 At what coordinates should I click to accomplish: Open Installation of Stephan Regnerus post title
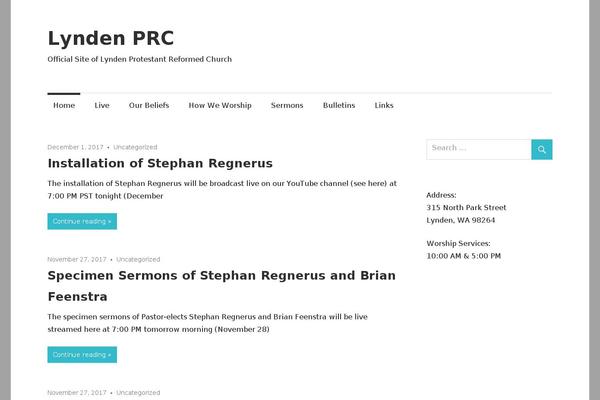point(160,163)
